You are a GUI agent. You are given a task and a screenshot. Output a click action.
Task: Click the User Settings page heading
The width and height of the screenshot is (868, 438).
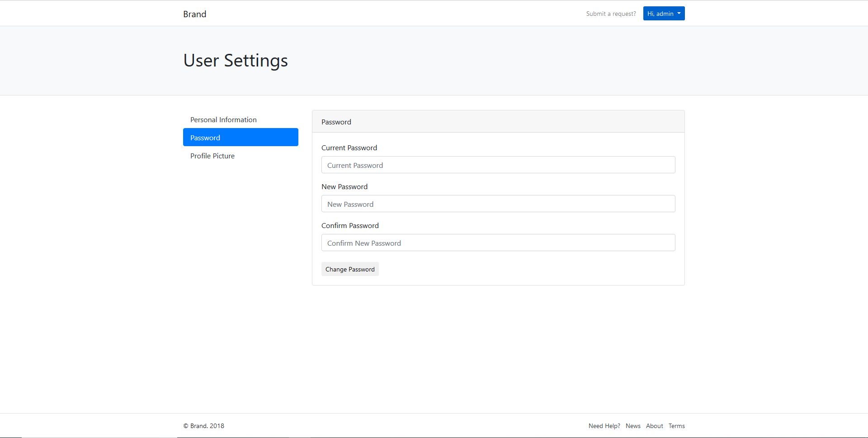[x=235, y=60]
